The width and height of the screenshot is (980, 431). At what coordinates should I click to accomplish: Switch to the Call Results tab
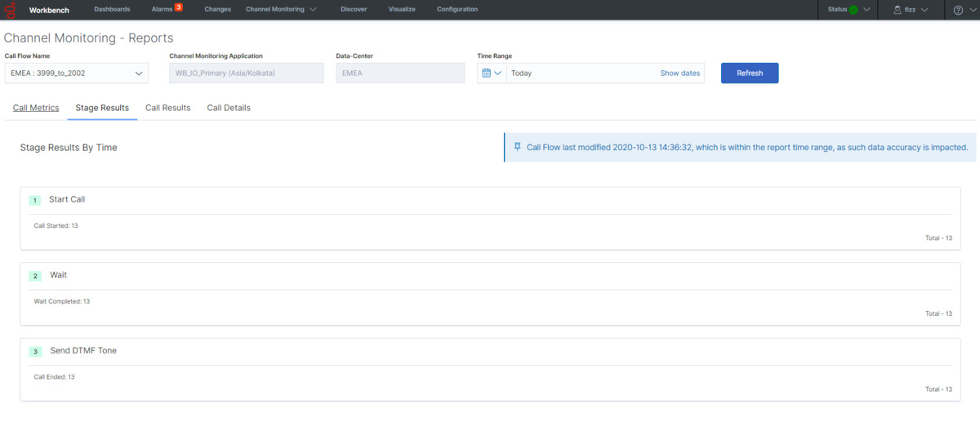coord(168,108)
